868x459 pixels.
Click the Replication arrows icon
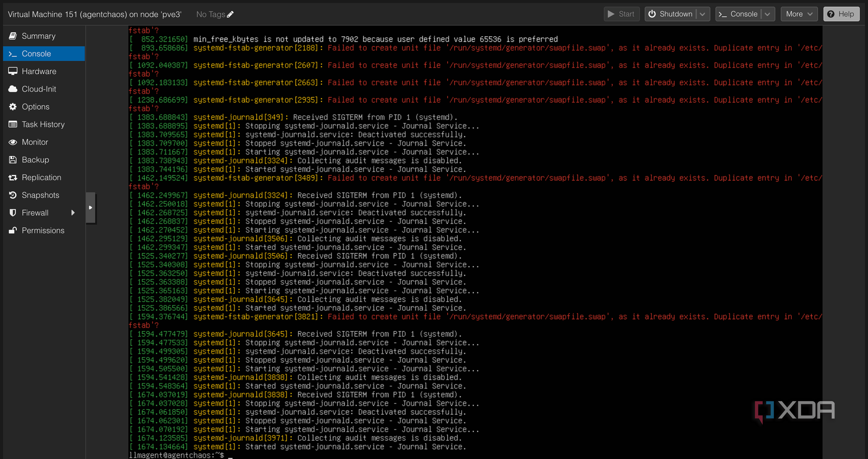(x=13, y=178)
